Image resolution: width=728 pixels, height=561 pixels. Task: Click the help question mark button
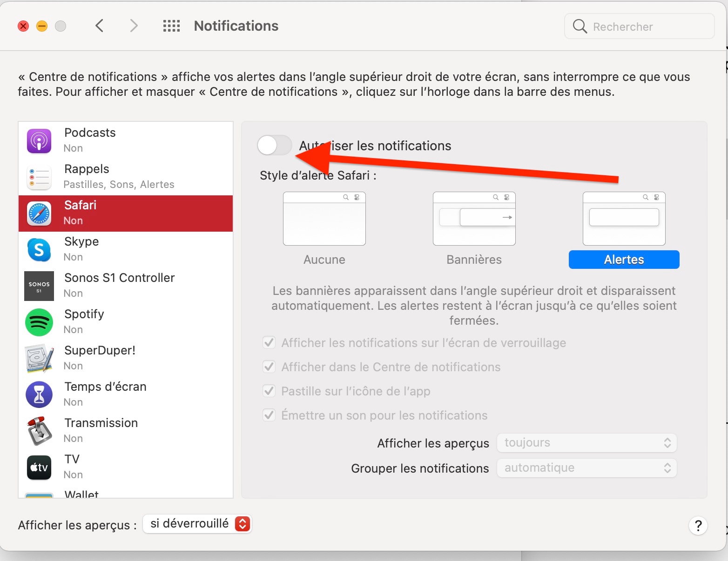tap(698, 526)
